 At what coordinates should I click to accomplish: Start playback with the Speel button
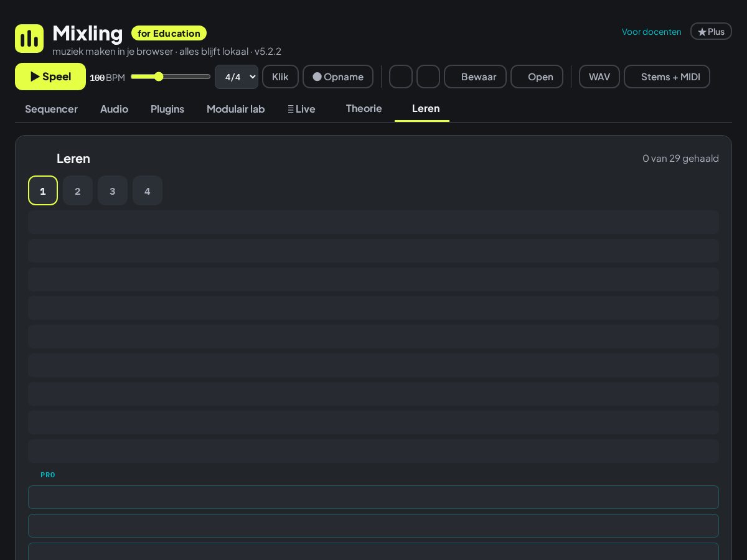coord(50,77)
